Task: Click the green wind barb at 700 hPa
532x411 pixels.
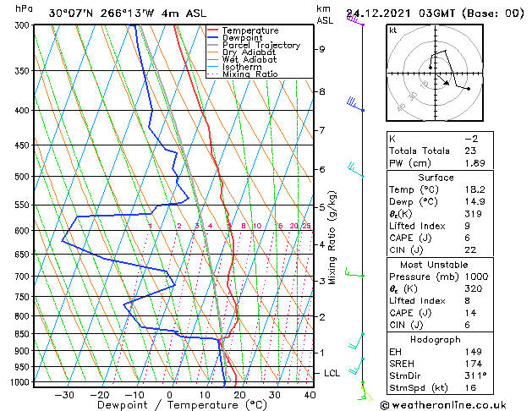Action: pos(354,272)
